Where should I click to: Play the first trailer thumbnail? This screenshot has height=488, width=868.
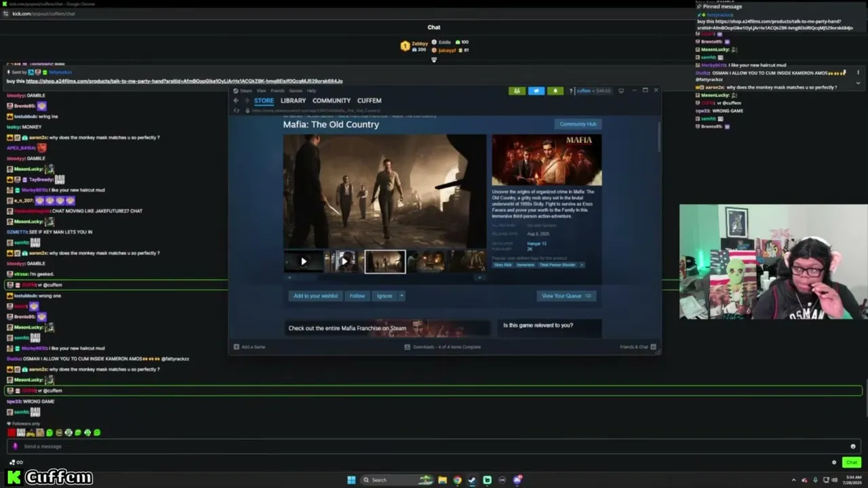point(304,262)
